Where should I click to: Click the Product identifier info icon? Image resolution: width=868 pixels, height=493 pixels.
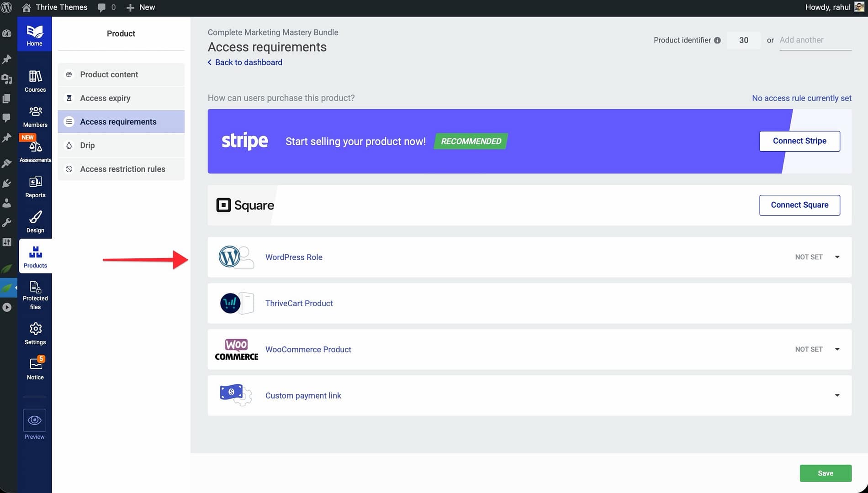coord(717,40)
